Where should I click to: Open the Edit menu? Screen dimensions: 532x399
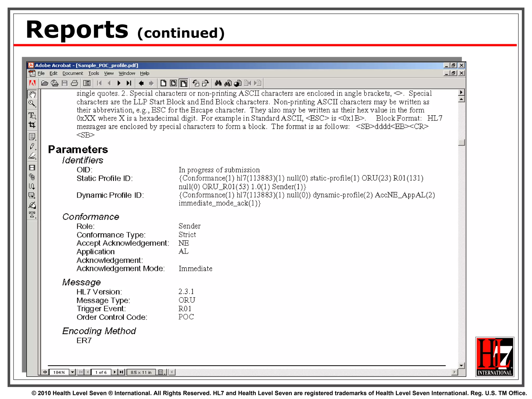point(53,73)
